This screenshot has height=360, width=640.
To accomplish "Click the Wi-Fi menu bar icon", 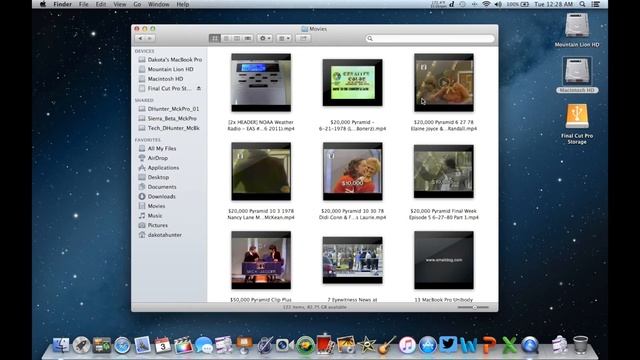I will [x=486, y=4].
